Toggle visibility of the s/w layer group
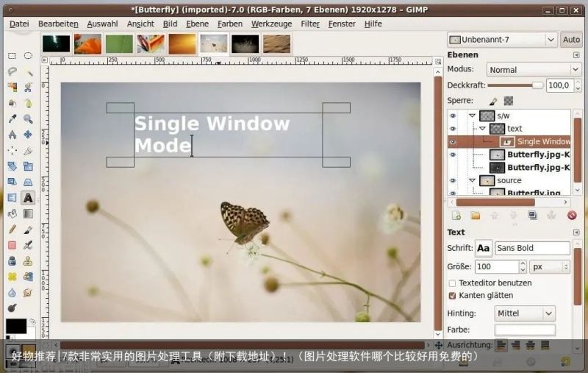The height and width of the screenshot is (373, 588). pyautogui.click(x=453, y=116)
